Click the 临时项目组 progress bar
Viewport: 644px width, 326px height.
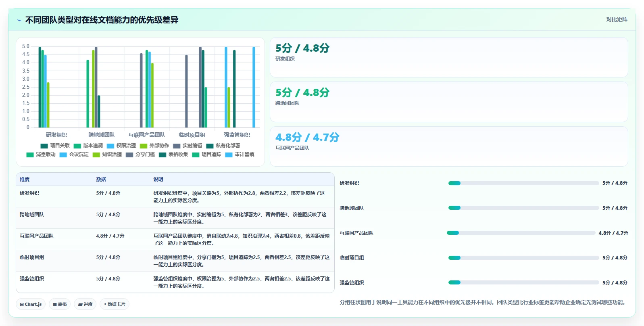coord(523,258)
